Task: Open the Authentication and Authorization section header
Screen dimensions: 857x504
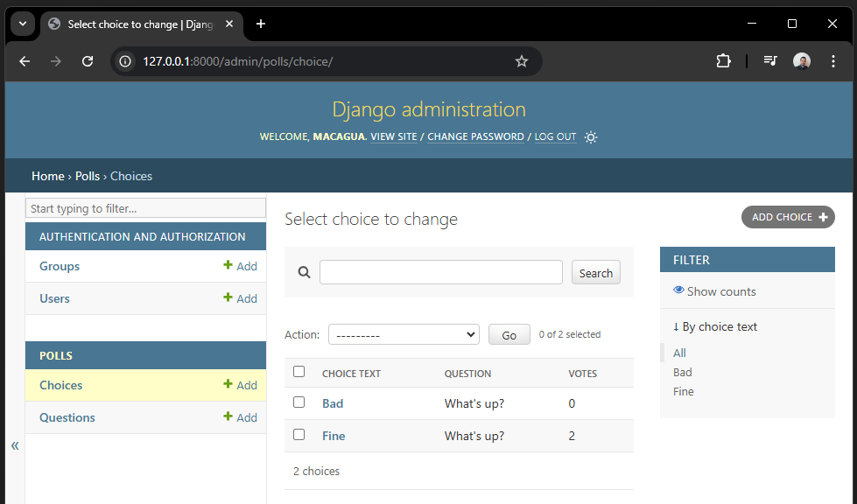Action: point(142,236)
